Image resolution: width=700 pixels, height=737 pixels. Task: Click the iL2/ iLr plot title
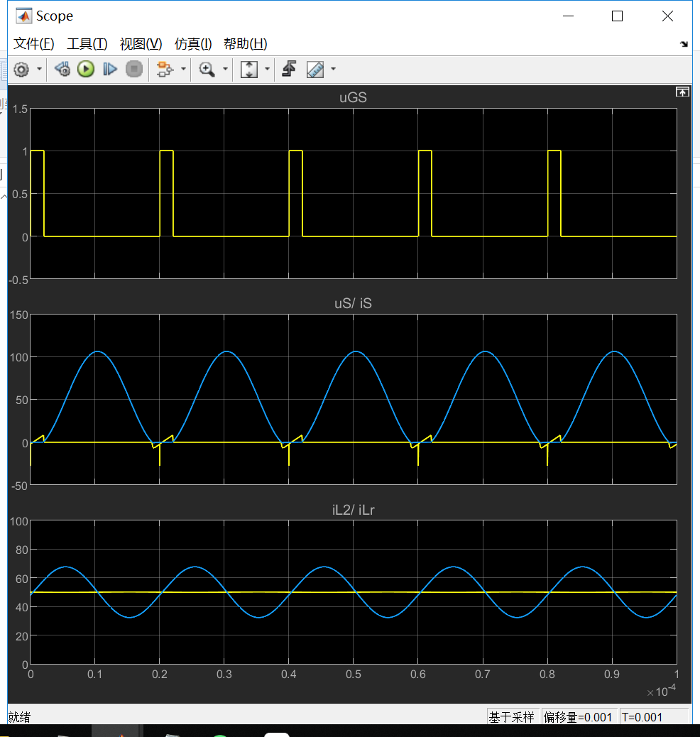pyautogui.click(x=353, y=510)
